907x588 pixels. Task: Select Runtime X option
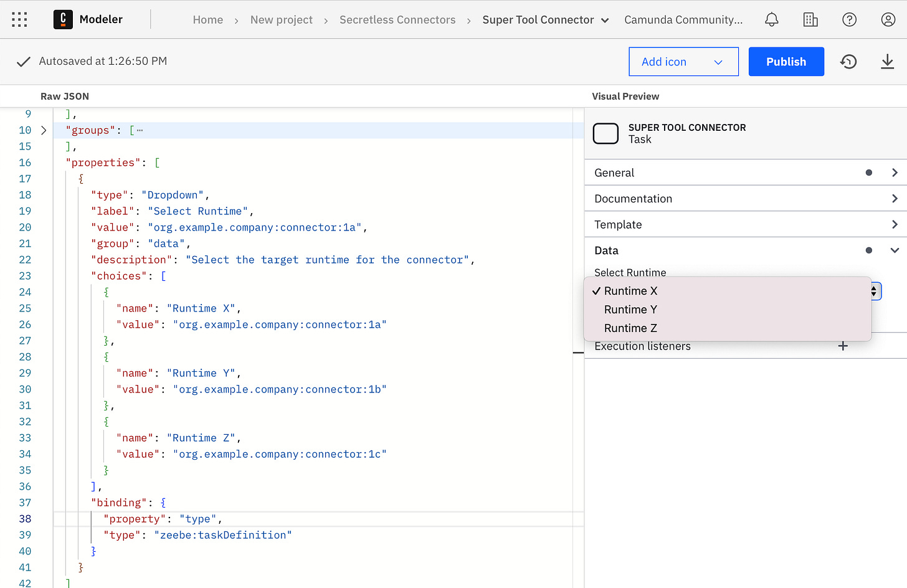click(727, 291)
